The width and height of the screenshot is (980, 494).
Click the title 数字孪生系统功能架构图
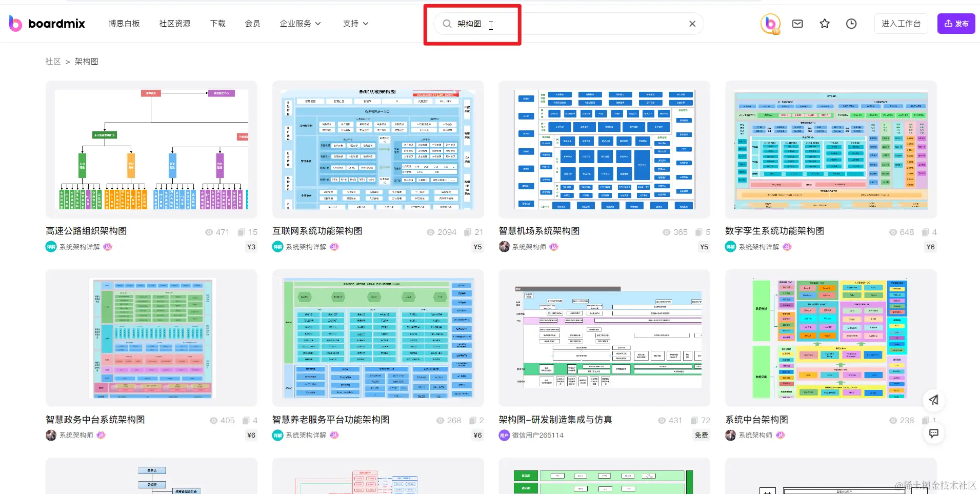(774, 231)
